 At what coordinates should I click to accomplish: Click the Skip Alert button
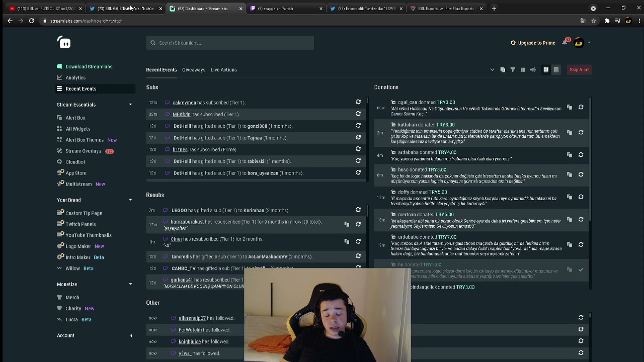[x=579, y=70]
